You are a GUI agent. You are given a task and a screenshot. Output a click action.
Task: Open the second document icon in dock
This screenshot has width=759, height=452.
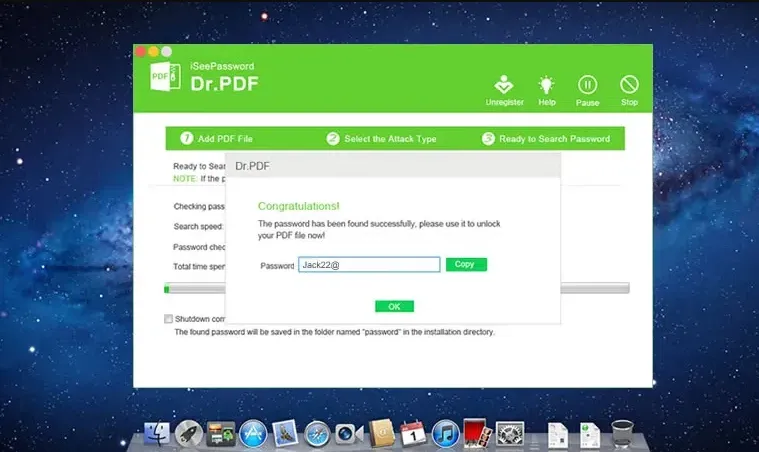590,434
